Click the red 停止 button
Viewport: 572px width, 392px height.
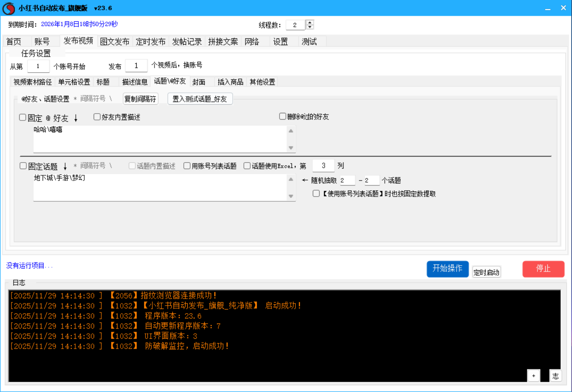543,269
